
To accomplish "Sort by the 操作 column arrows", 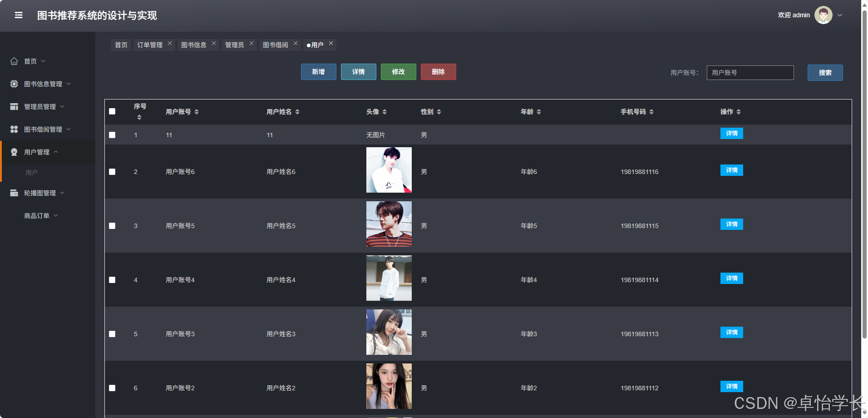I will 739,112.
